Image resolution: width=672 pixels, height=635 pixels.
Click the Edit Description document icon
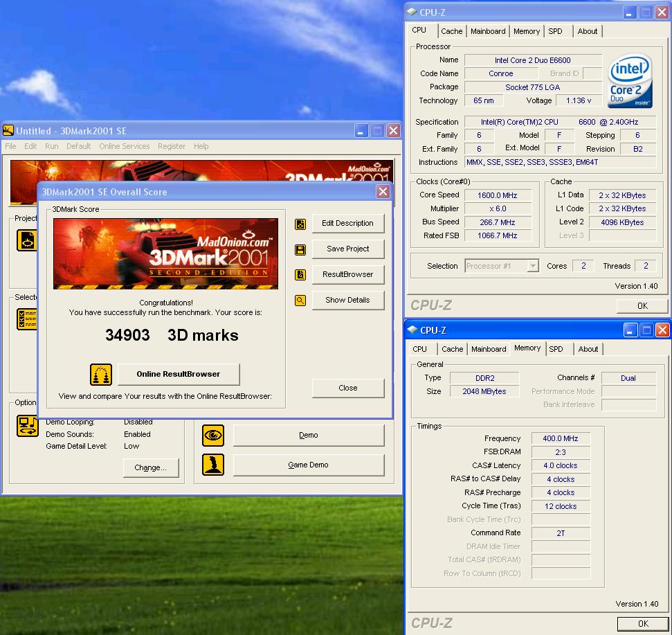300,224
